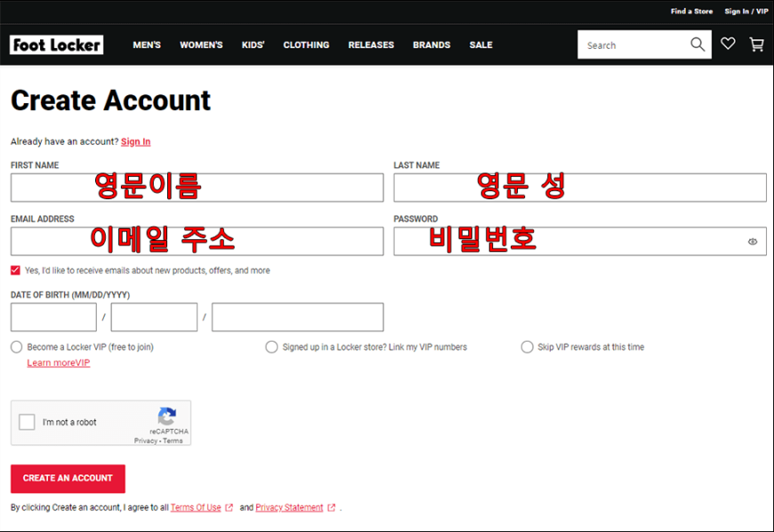Select Skip VIP rewards at this time

528,347
